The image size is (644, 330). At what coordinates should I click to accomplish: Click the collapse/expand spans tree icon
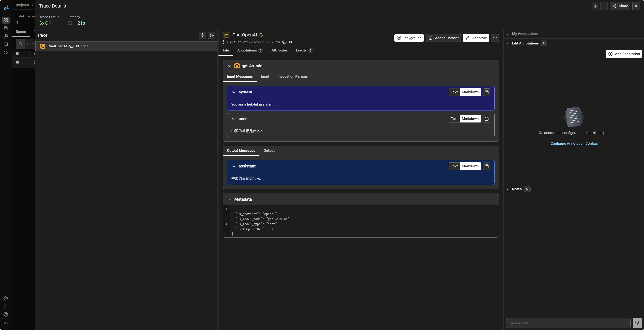click(x=202, y=35)
